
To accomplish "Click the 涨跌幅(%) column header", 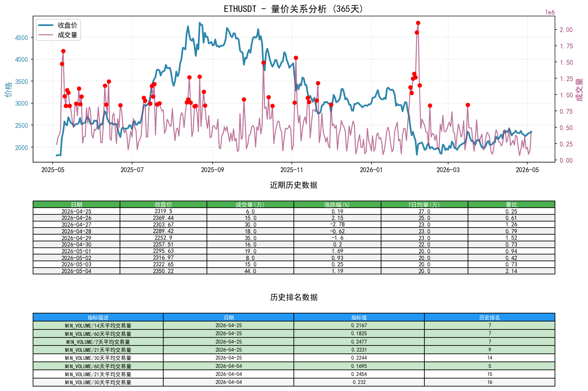I will (337, 204).
